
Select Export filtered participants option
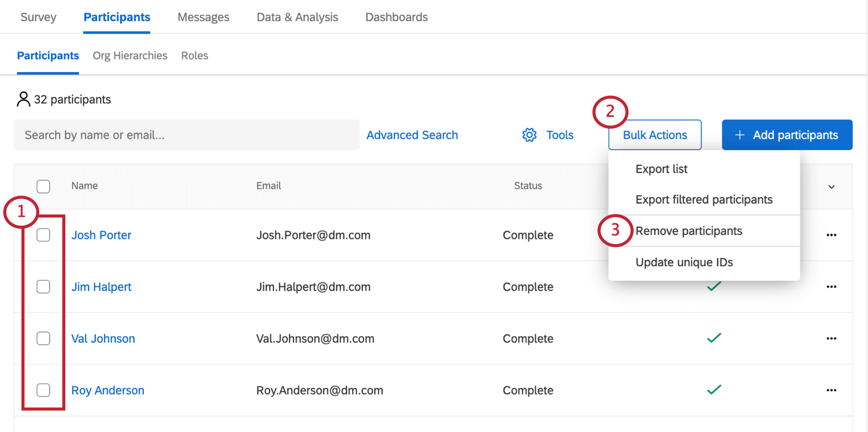(x=704, y=200)
